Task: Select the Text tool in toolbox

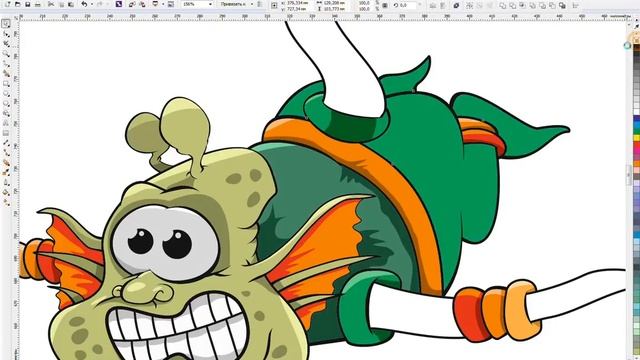Action: click(x=6, y=123)
